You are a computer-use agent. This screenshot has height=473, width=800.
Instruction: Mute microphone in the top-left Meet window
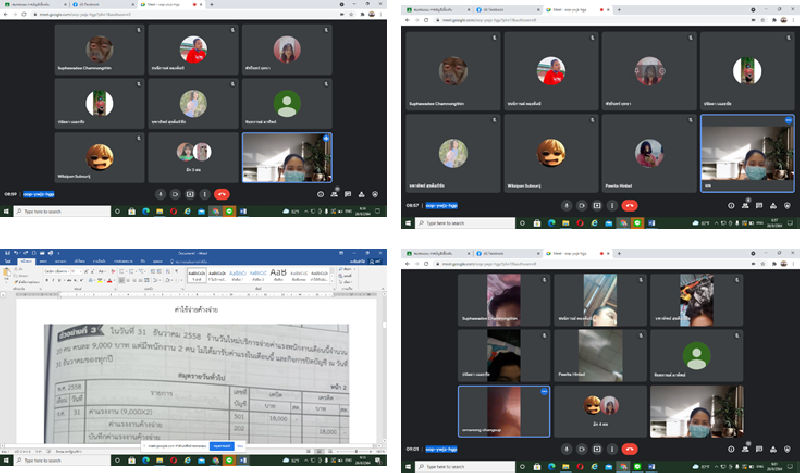tap(160, 193)
